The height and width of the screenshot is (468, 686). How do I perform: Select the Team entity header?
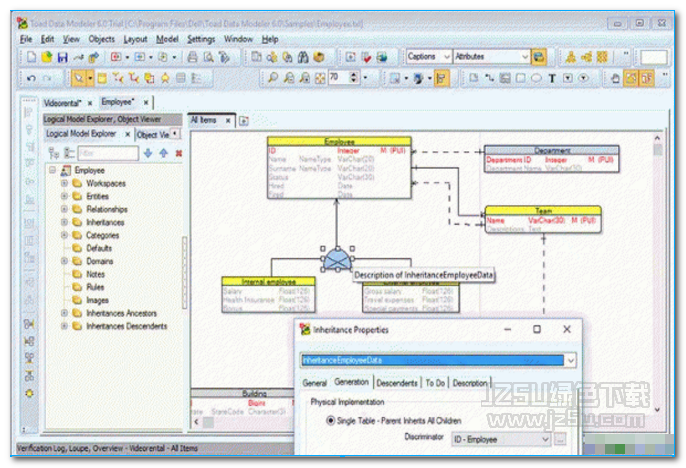point(543,210)
